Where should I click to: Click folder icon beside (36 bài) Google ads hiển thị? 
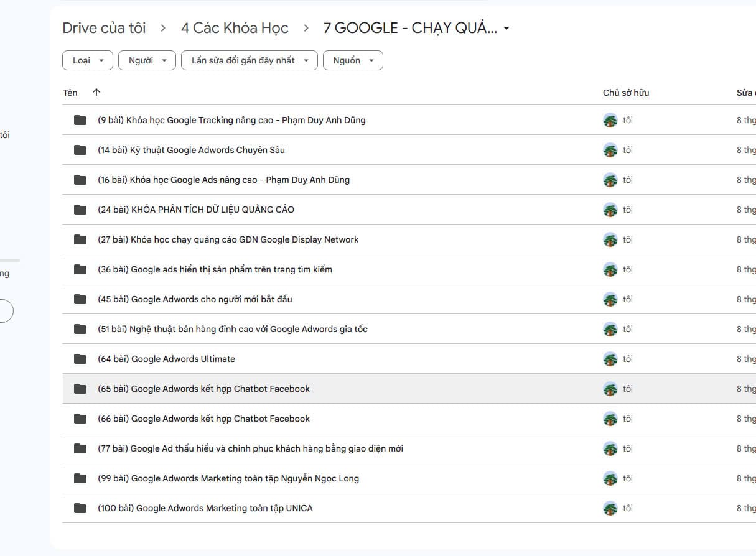coord(80,269)
